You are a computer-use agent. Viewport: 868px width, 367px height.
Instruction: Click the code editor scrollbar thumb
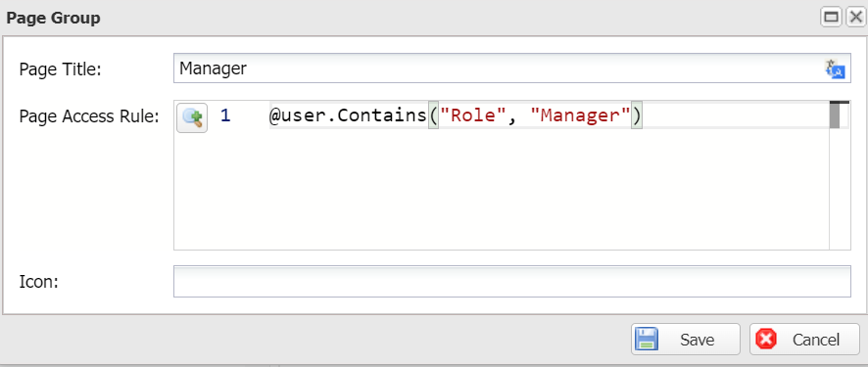tap(835, 115)
